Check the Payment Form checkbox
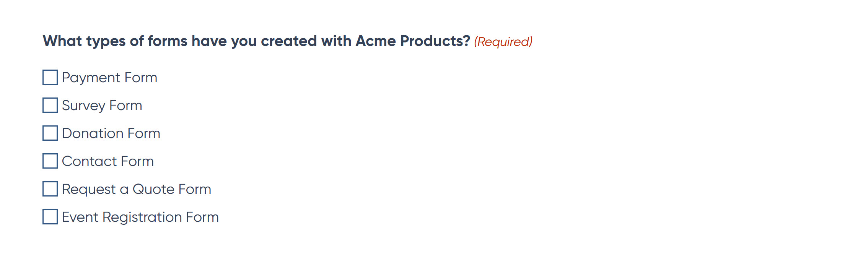The height and width of the screenshot is (255, 868). coord(50,77)
